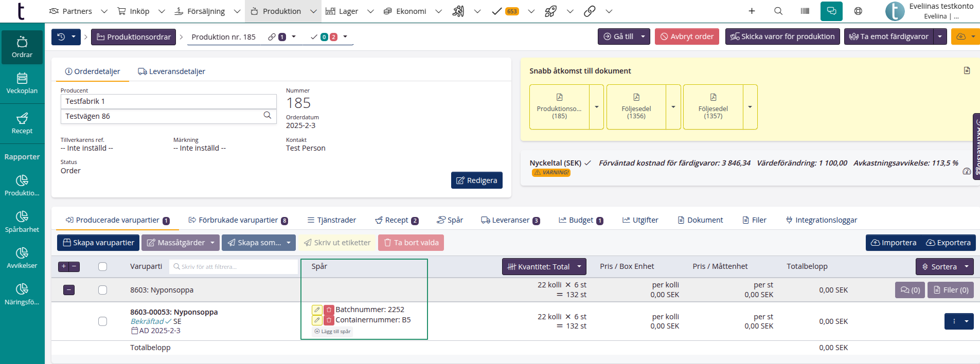Click the search magnifier icon in top bar
Image resolution: width=980 pixels, height=364 pixels.
pyautogui.click(x=778, y=11)
